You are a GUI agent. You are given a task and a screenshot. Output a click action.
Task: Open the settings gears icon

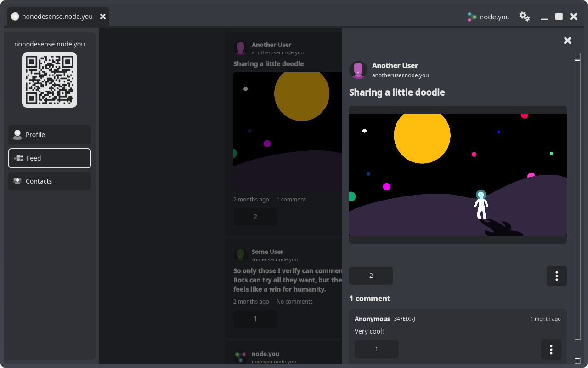pyautogui.click(x=525, y=17)
